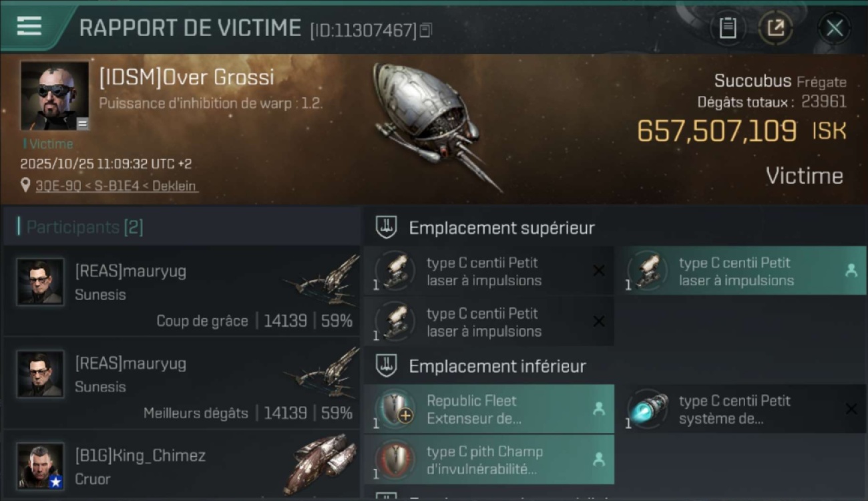This screenshot has height=501, width=868.
Task: Open the 3QE-9Q location link
Action: click(117, 186)
